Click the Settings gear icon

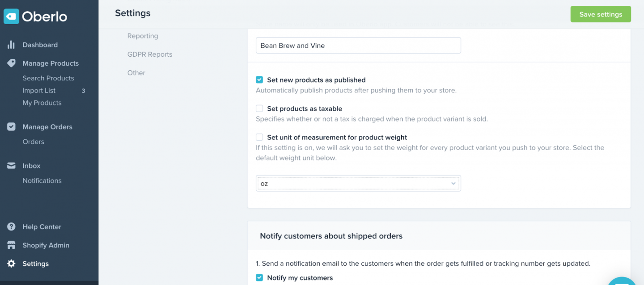click(11, 264)
